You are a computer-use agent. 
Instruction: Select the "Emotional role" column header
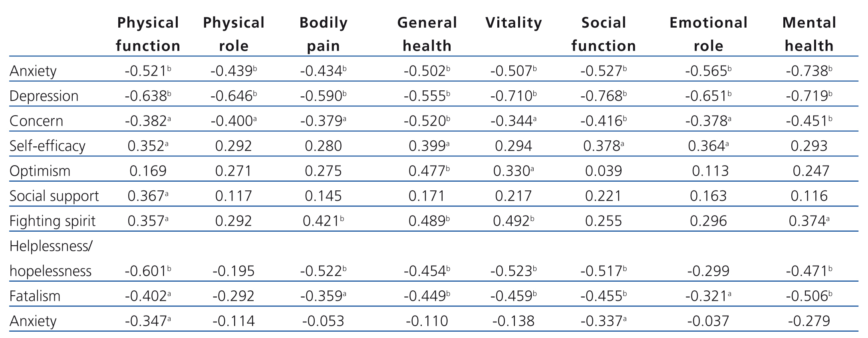708,34
